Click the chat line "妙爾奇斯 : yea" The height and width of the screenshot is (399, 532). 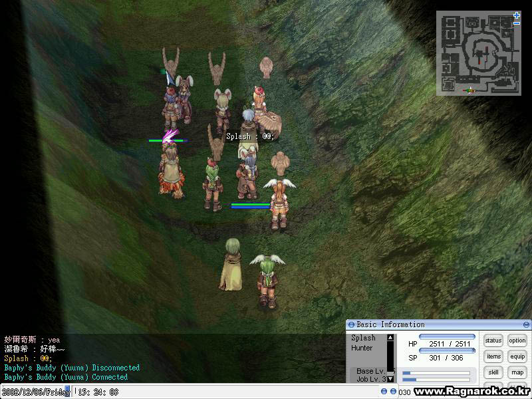point(32,340)
